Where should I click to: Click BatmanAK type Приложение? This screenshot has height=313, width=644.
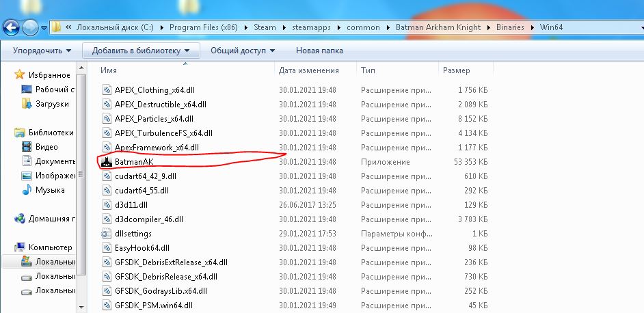[x=386, y=162]
